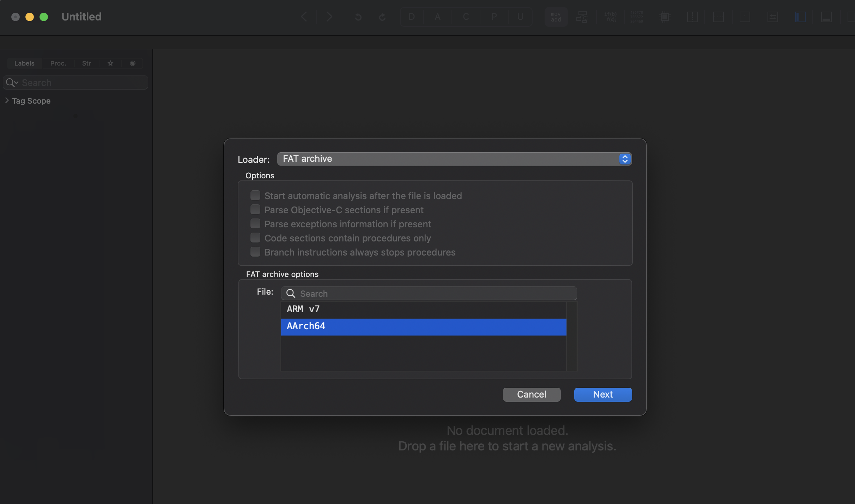This screenshot has height=504, width=855.
Task: Tick Code sections contain procedures only
Action: coord(255,238)
